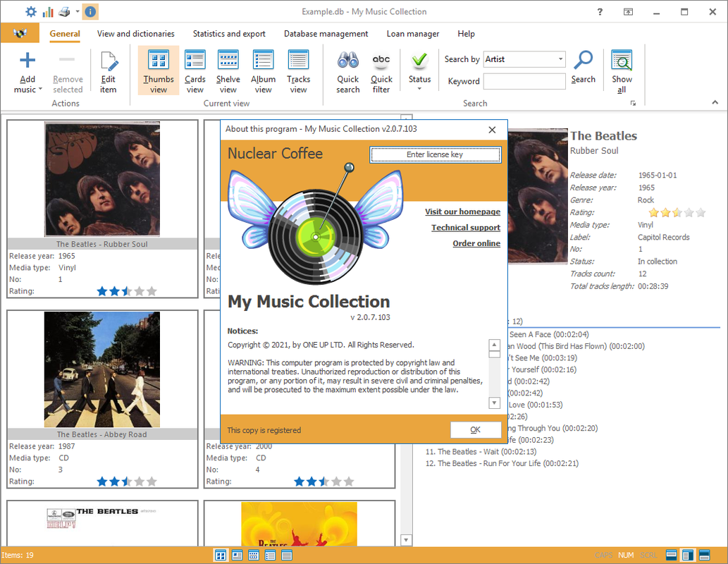728x564 pixels.
Task: Click the printer icon in title bar
Action: tap(65, 11)
